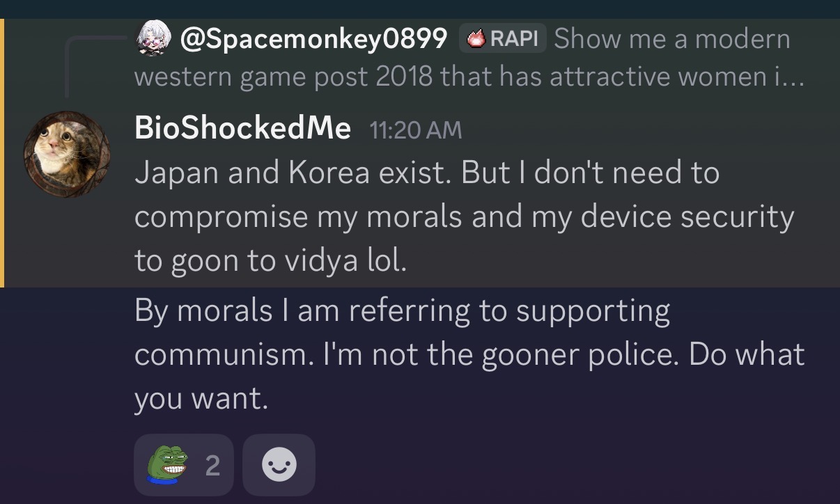Click the 11:20 AM timestamp

[x=415, y=129]
